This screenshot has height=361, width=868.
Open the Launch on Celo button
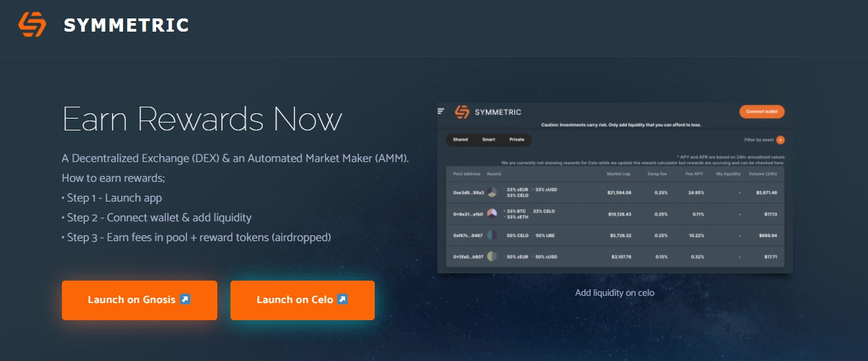[x=302, y=300]
